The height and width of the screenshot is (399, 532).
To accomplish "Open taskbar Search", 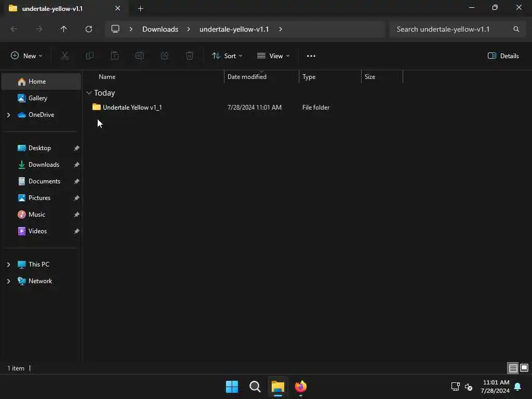I will (x=255, y=387).
